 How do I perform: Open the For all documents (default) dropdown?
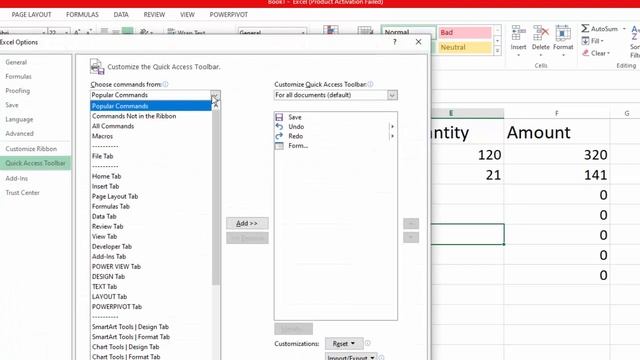click(392, 95)
